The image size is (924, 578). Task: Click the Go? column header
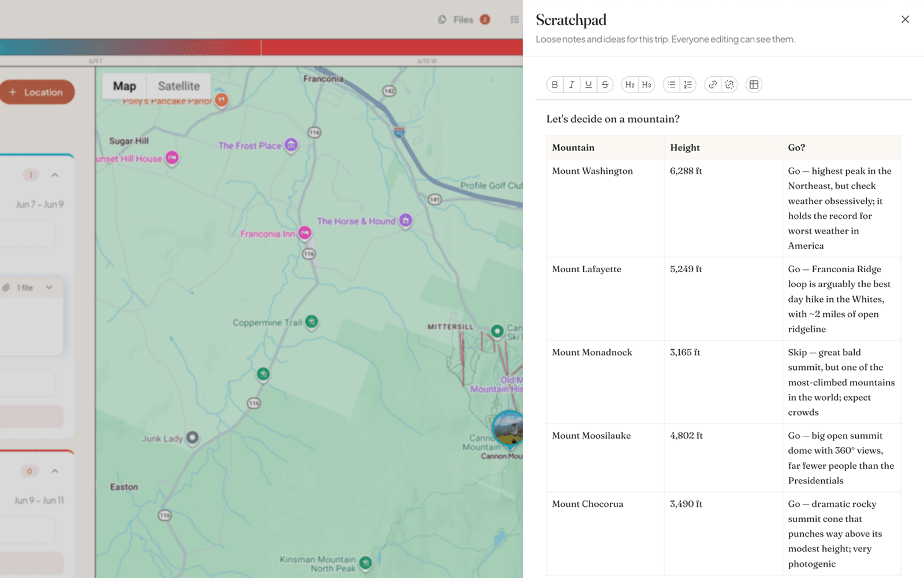(x=841, y=147)
